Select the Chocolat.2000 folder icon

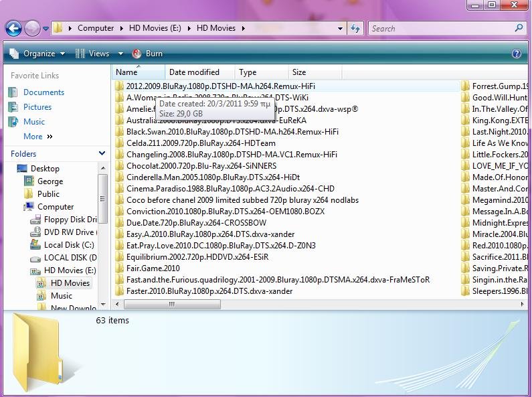click(119, 166)
